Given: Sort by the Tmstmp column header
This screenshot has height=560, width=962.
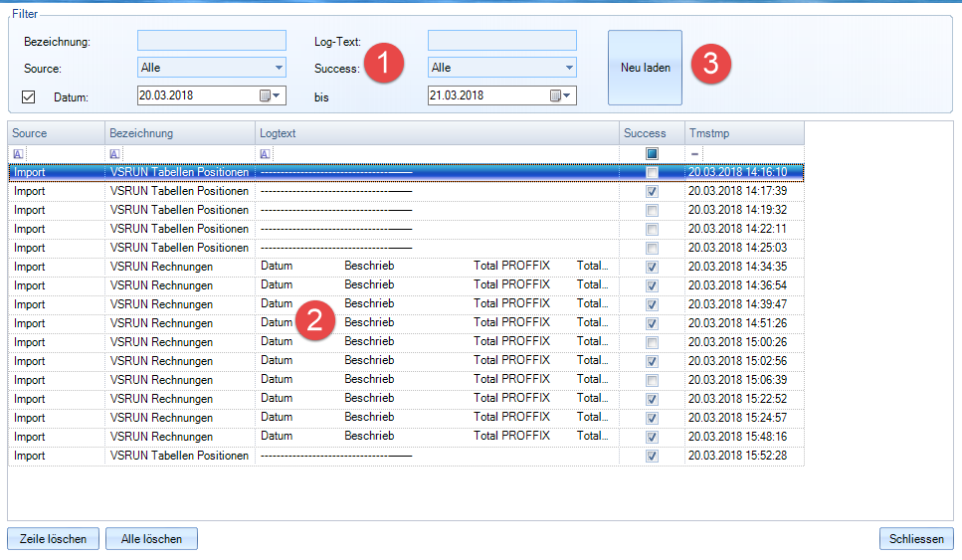Looking at the screenshot, I should click(743, 133).
